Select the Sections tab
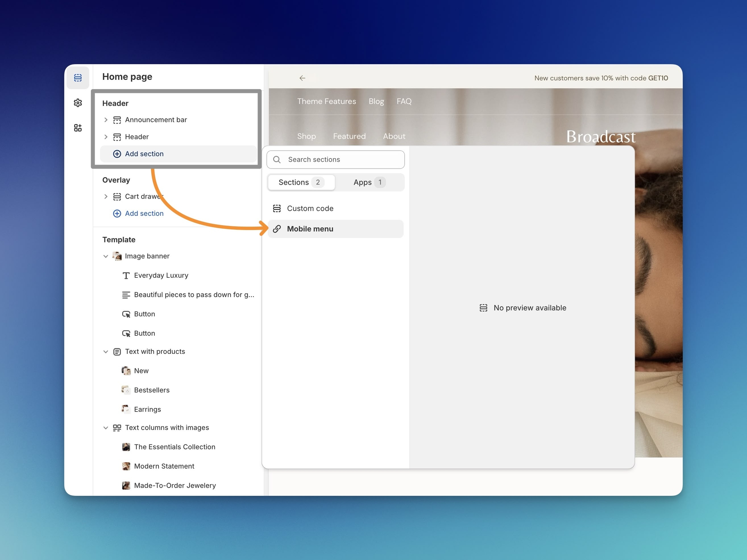747x560 pixels. click(301, 182)
